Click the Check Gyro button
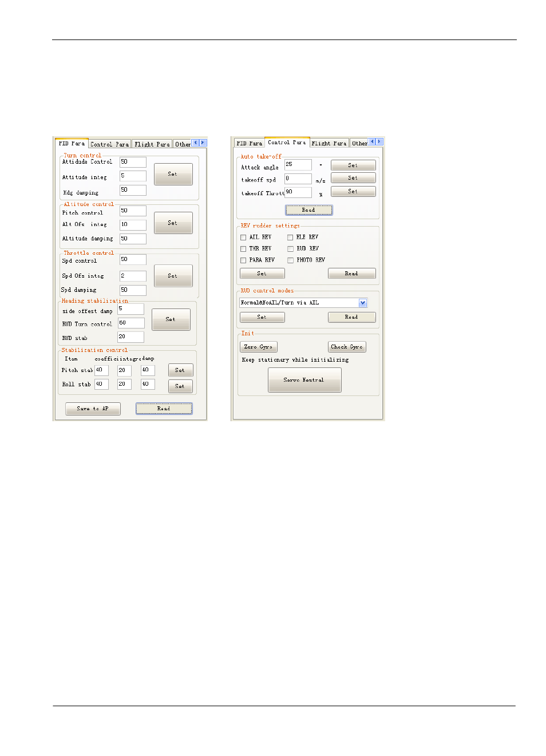 click(347, 347)
